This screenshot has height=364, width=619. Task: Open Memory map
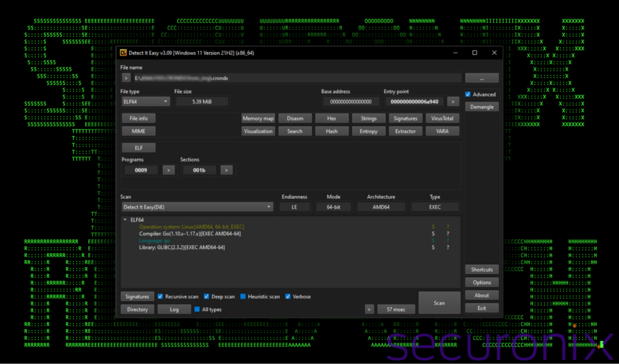258,118
